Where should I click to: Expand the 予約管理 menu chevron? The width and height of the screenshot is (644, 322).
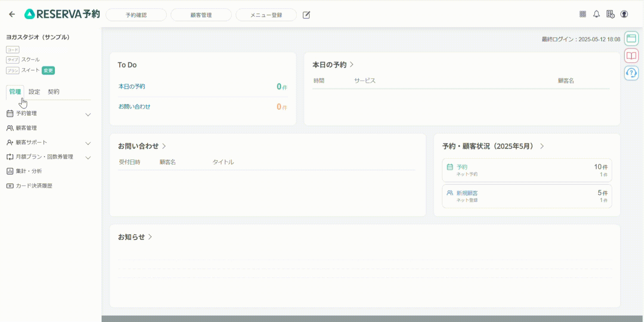point(88,114)
